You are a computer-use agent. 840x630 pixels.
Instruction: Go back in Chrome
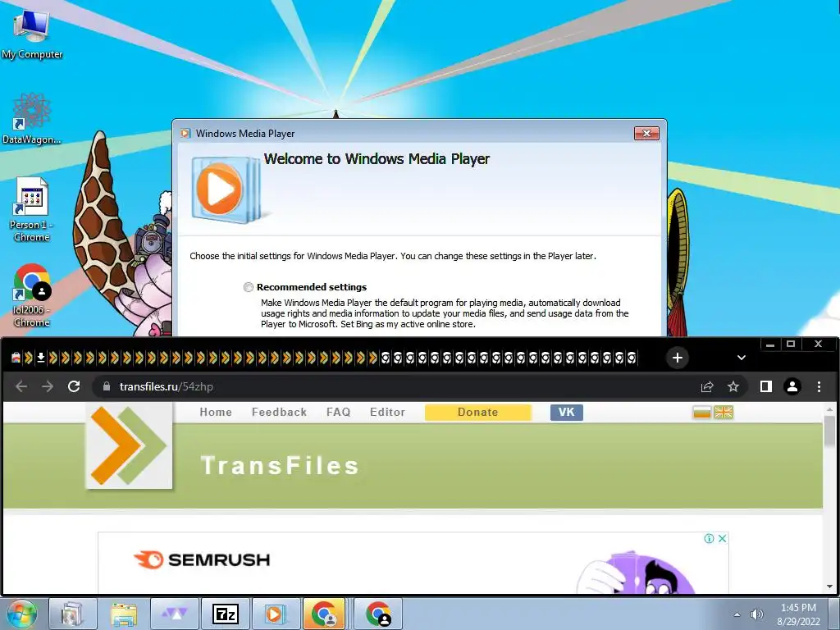point(21,386)
